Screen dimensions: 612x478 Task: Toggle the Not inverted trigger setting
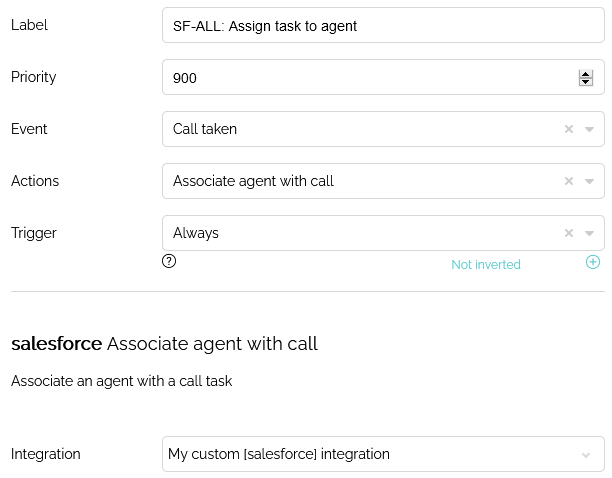coord(486,265)
